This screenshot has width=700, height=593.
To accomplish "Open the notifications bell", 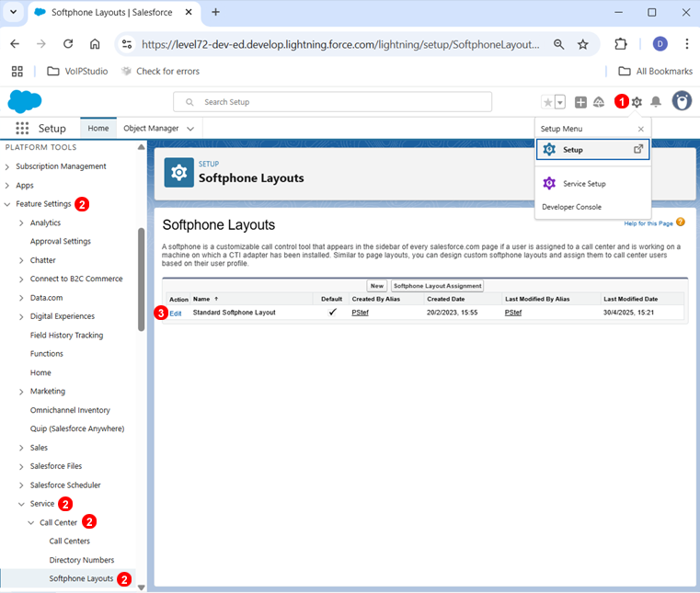I will (x=655, y=102).
